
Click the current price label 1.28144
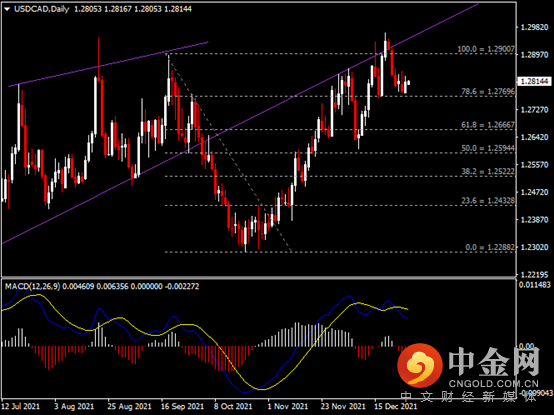point(535,82)
